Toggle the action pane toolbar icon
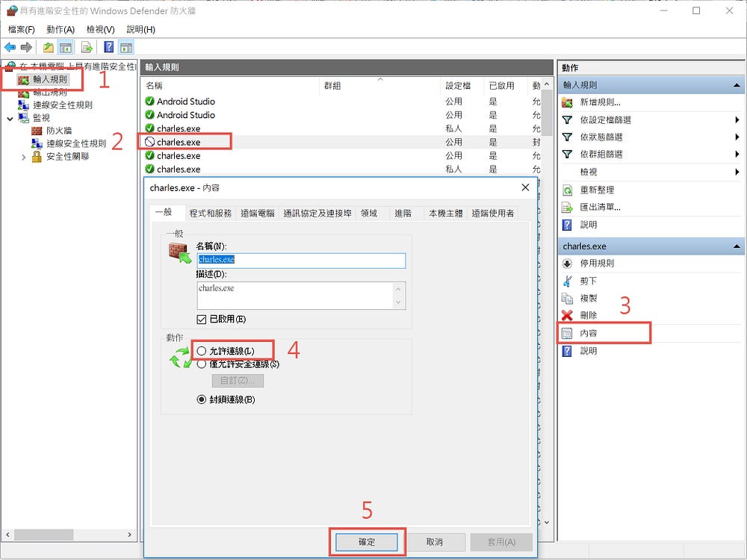This screenshot has width=747, height=560. 126,47
